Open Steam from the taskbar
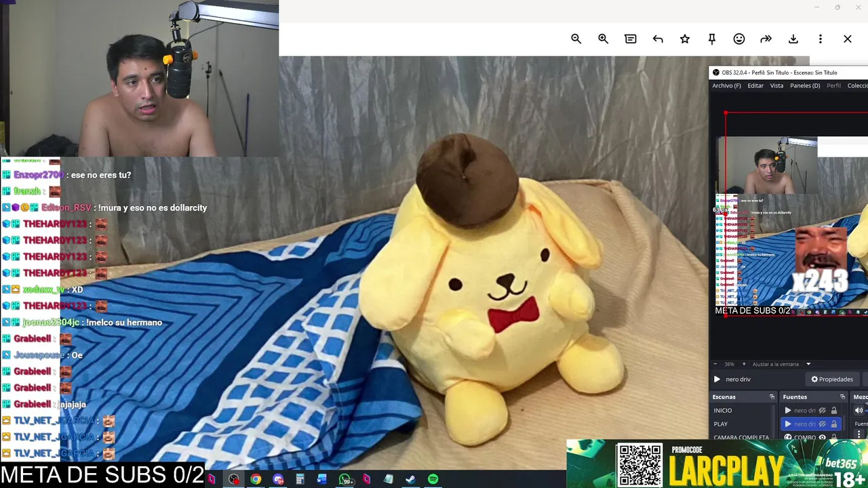 pos(410,479)
